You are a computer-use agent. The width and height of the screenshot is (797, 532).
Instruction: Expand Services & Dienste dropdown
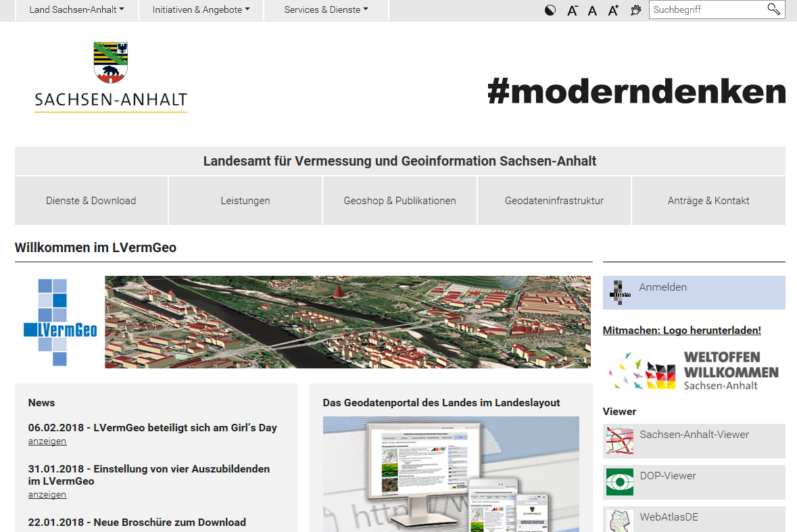(x=327, y=9)
